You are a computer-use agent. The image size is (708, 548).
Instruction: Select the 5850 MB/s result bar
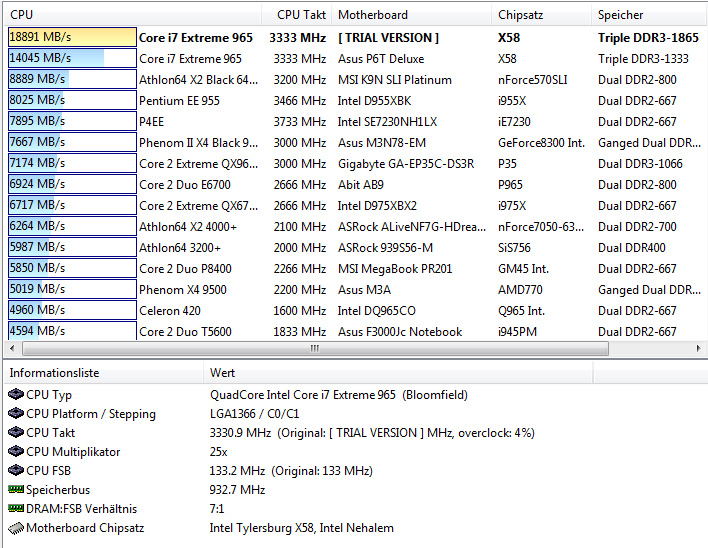[x=72, y=268]
